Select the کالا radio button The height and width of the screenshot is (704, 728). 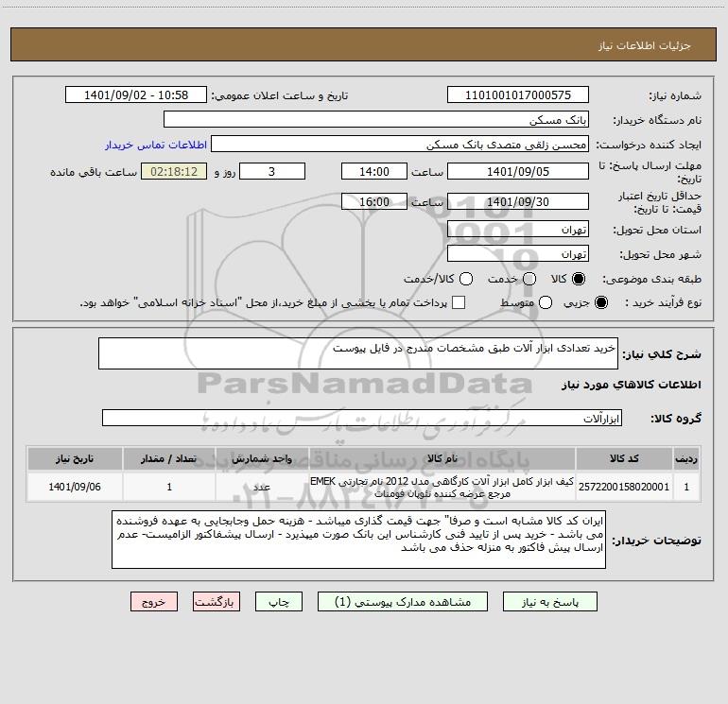pos(579,279)
